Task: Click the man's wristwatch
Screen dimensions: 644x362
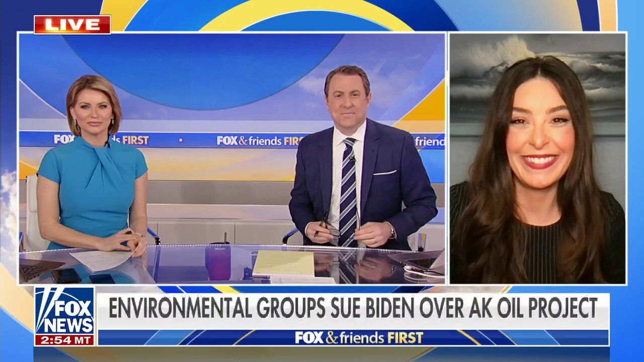Action: (x=391, y=231)
